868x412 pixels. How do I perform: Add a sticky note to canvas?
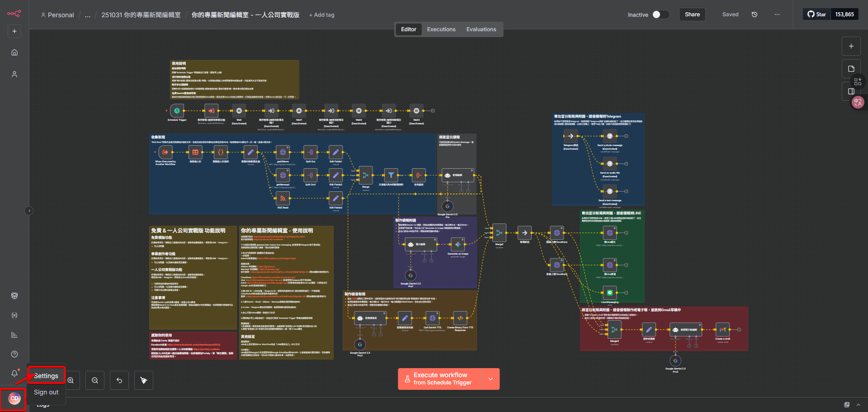851,69
